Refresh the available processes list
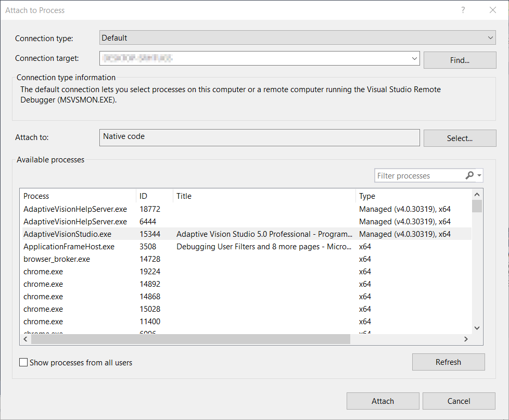 [x=448, y=362]
